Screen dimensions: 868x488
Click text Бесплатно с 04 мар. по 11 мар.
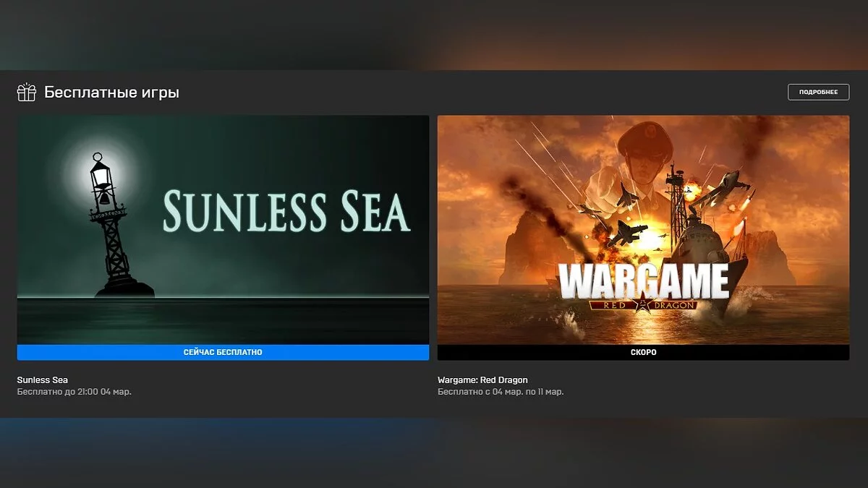coord(501,392)
